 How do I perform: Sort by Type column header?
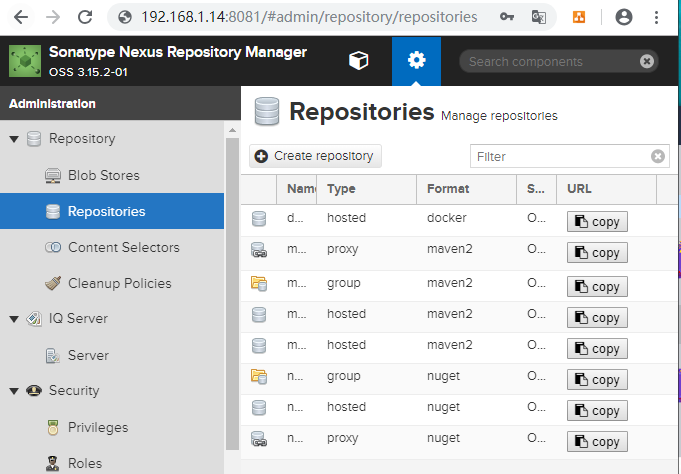coord(367,189)
